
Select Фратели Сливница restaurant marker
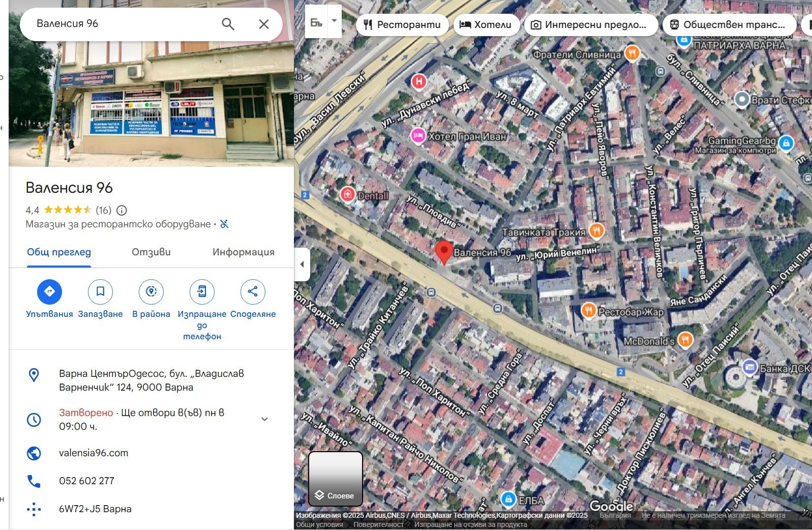(632, 52)
